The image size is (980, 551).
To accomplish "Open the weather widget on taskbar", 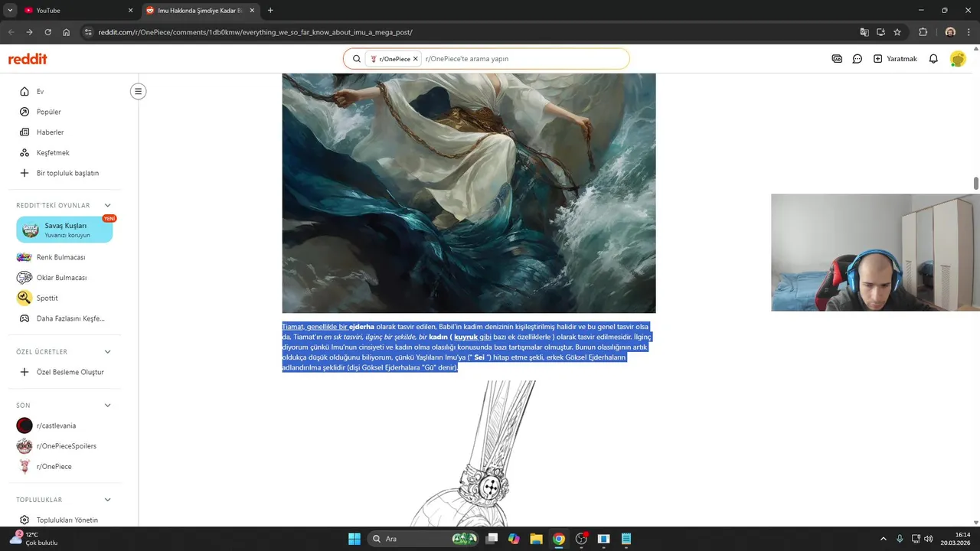I will 34,539.
